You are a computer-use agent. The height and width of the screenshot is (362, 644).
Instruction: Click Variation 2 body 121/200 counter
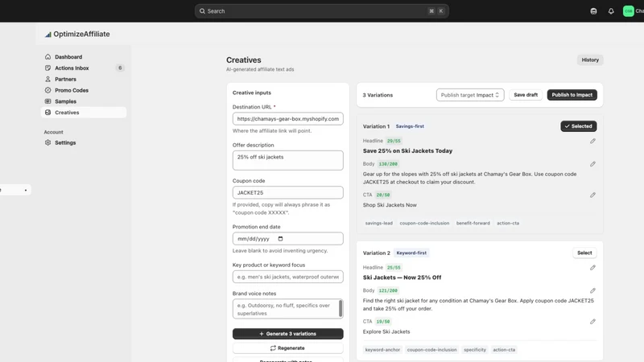click(388, 290)
